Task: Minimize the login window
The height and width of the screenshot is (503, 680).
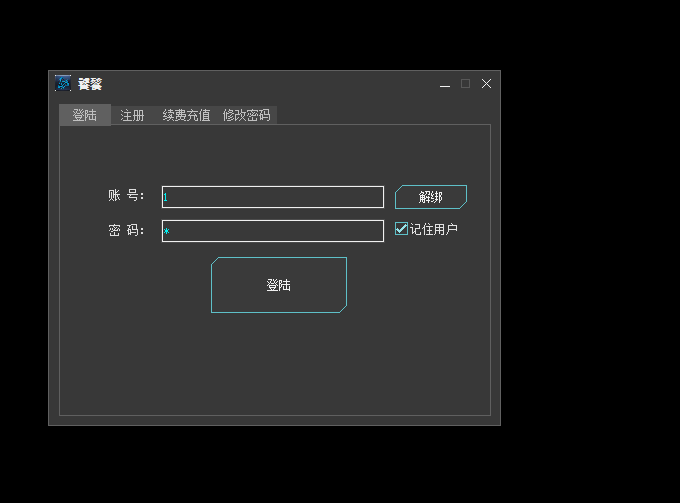Action: (445, 84)
